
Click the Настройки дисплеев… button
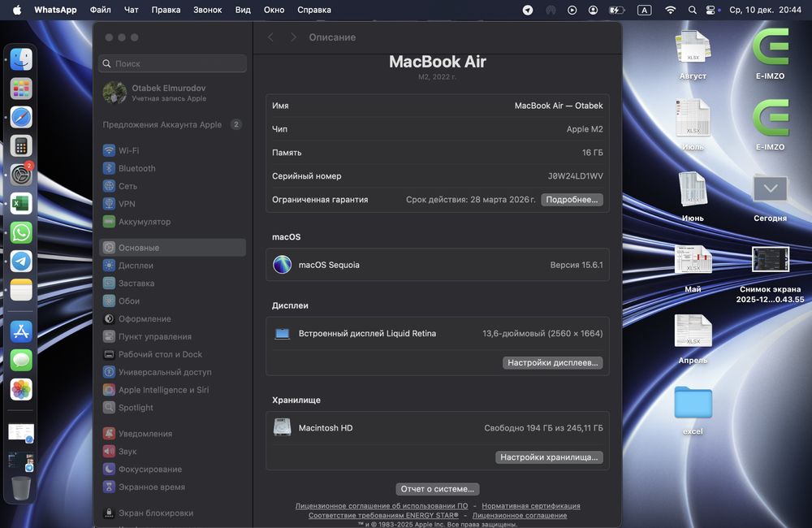tap(552, 363)
